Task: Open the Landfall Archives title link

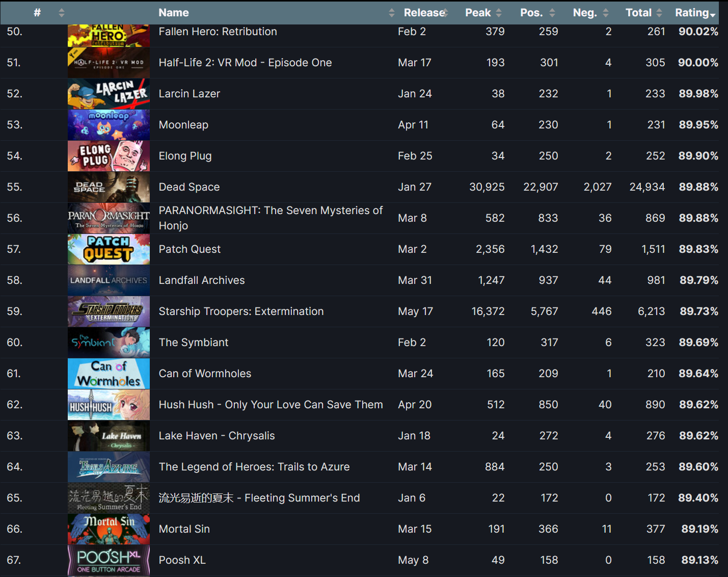Action: click(202, 280)
